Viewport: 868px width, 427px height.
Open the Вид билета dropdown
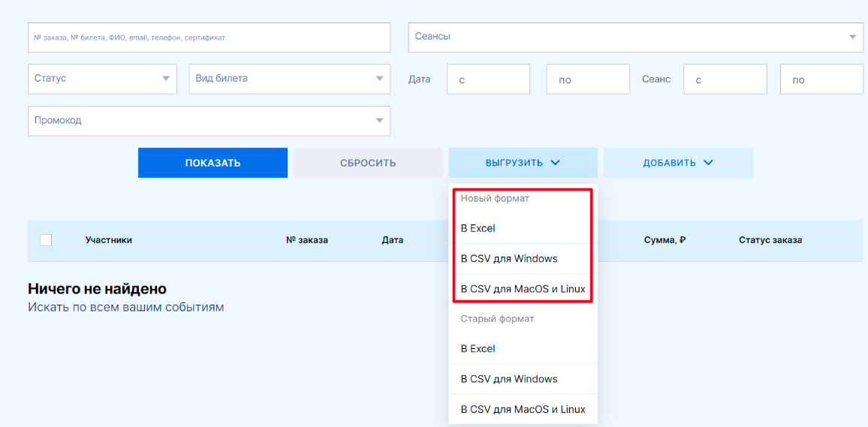pos(289,79)
